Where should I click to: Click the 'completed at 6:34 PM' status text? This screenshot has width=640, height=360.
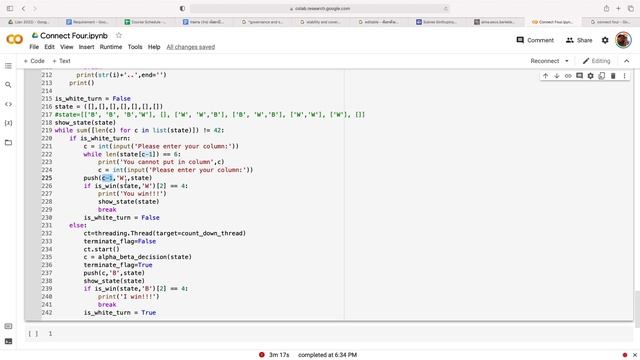coord(327,355)
